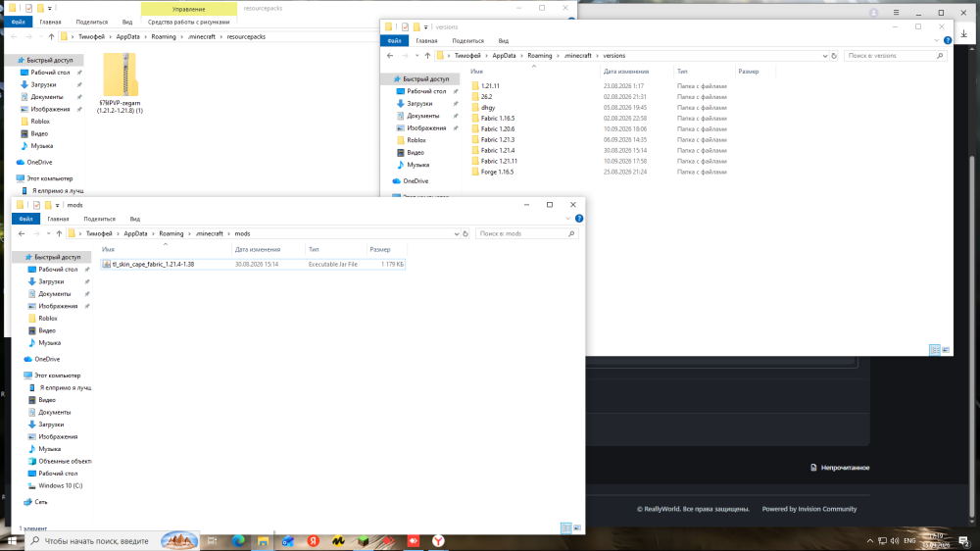This screenshot has width=980, height=551.
Task: Open Yandex Browser from the taskbar
Action: coord(438,541)
